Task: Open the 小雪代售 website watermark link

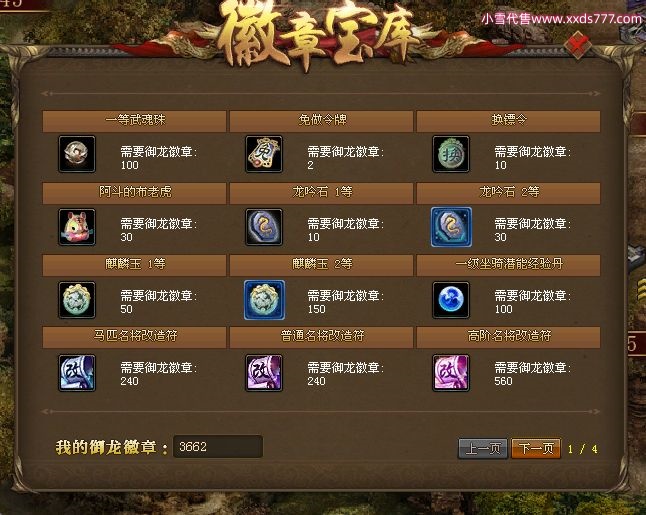Action: [561, 19]
